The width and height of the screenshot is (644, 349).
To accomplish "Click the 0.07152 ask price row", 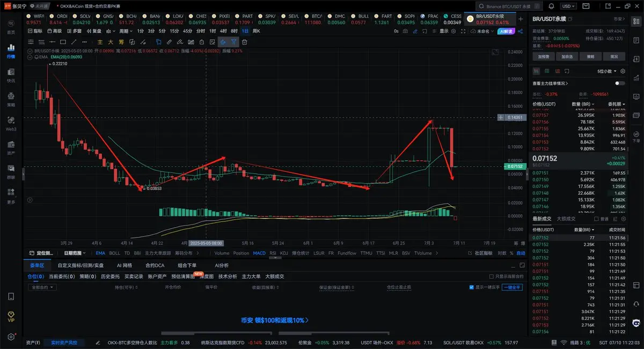I will click(x=579, y=149).
